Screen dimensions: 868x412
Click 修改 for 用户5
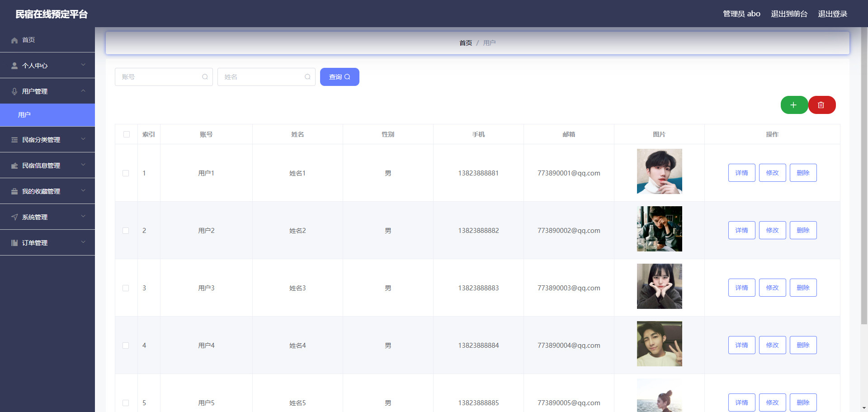point(773,403)
